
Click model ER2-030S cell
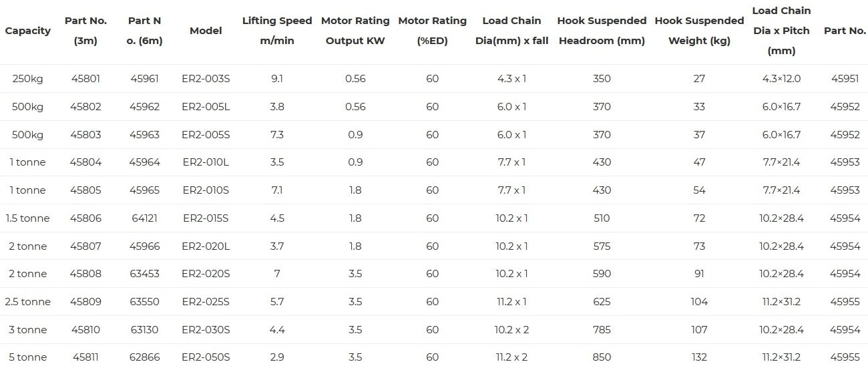pyautogui.click(x=206, y=330)
